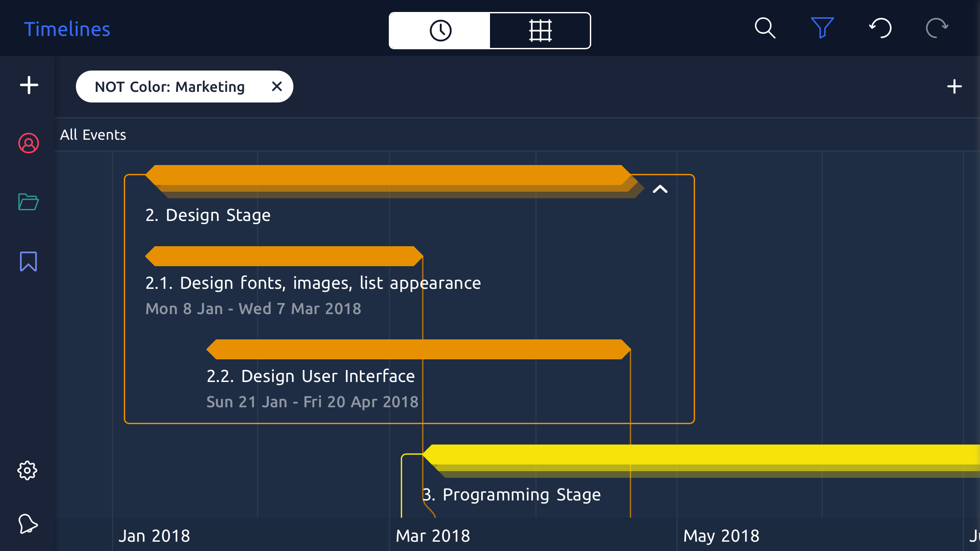Open the account profile icon
Image resolution: width=980 pixels, height=551 pixels.
[x=28, y=143]
